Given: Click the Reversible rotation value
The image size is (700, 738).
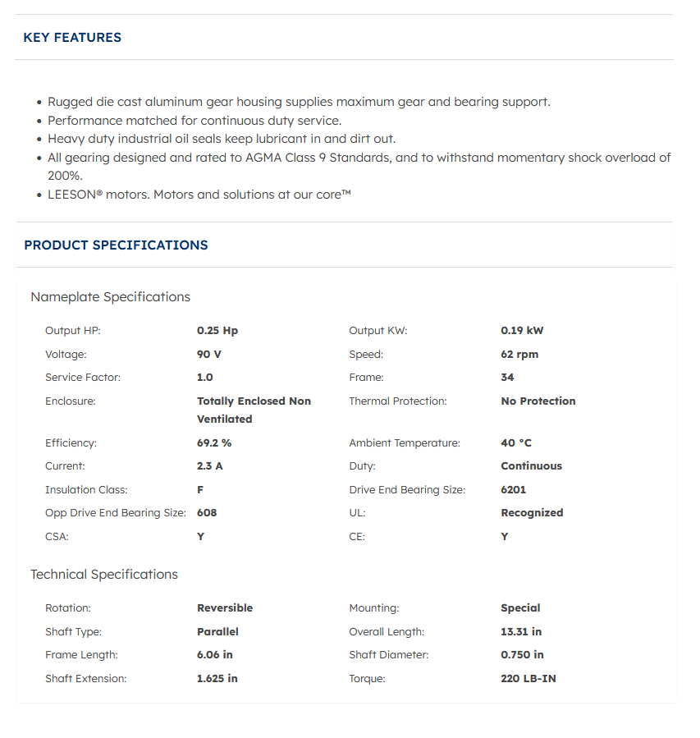Looking at the screenshot, I should [x=225, y=608].
